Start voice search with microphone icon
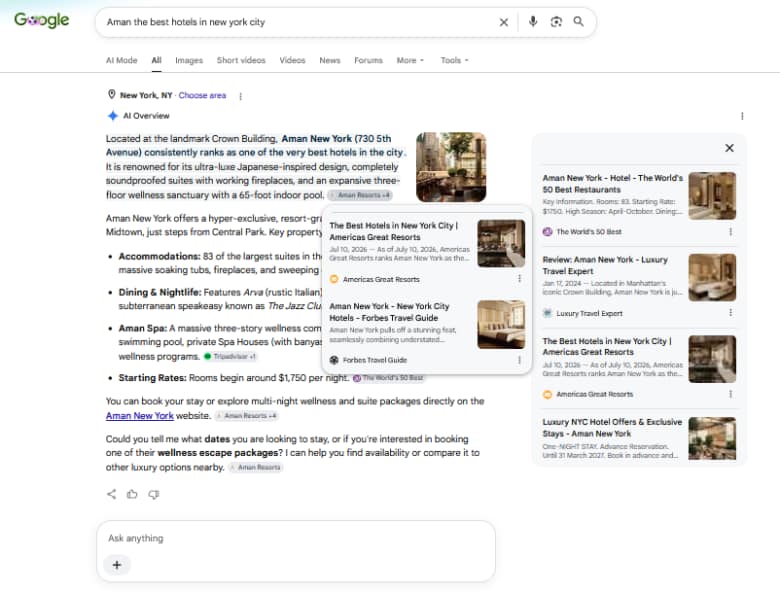 (533, 21)
